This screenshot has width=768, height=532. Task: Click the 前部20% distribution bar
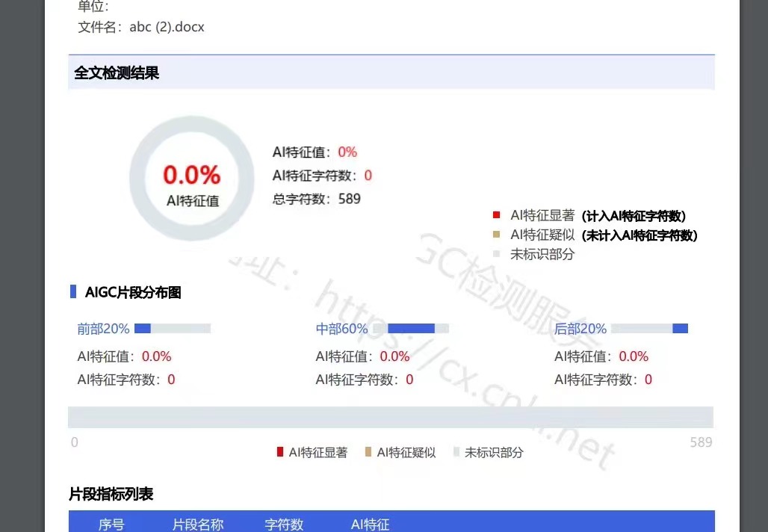point(173,328)
